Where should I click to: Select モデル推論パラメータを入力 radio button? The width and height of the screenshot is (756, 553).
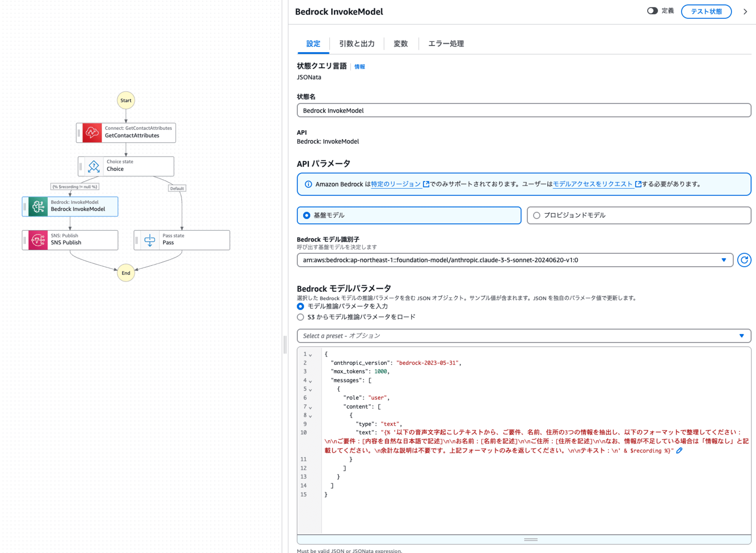(301, 306)
